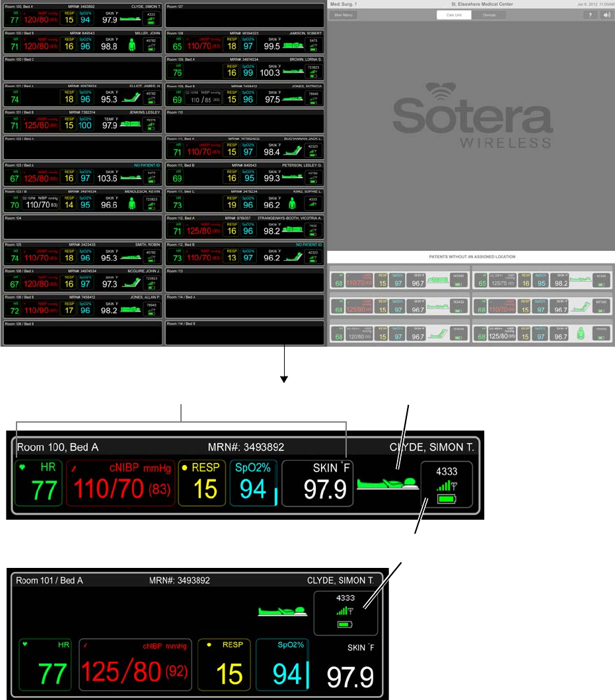
Task: Mute alarms with the speaker icon
Action: tap(606, 15)
